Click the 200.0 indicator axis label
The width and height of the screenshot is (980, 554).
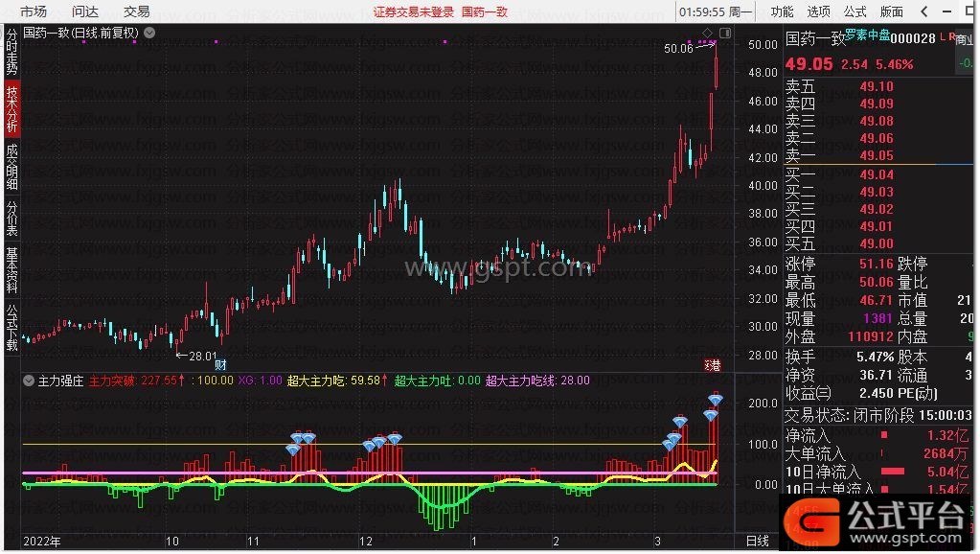tap(763, 404)
